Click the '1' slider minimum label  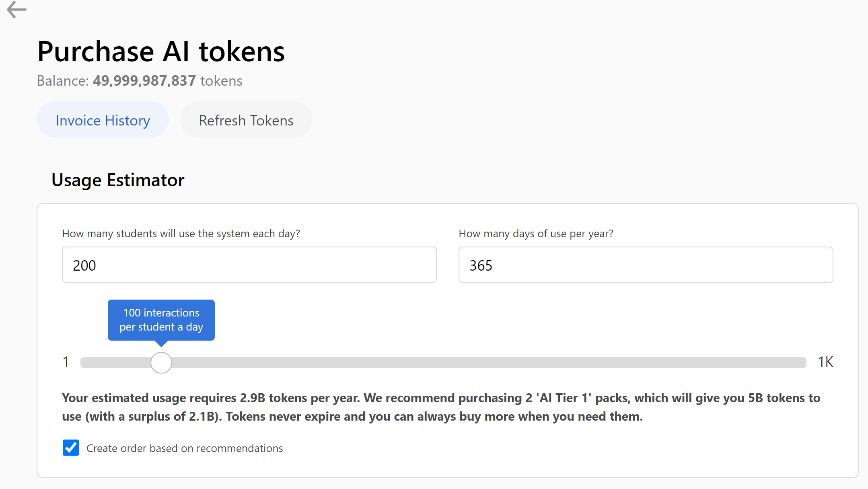pyautogui.click(x=66, y=362)
